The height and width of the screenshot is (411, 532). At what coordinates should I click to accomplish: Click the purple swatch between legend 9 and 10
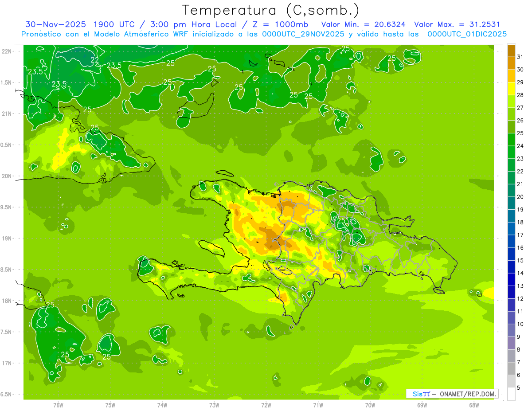point(511,330)
